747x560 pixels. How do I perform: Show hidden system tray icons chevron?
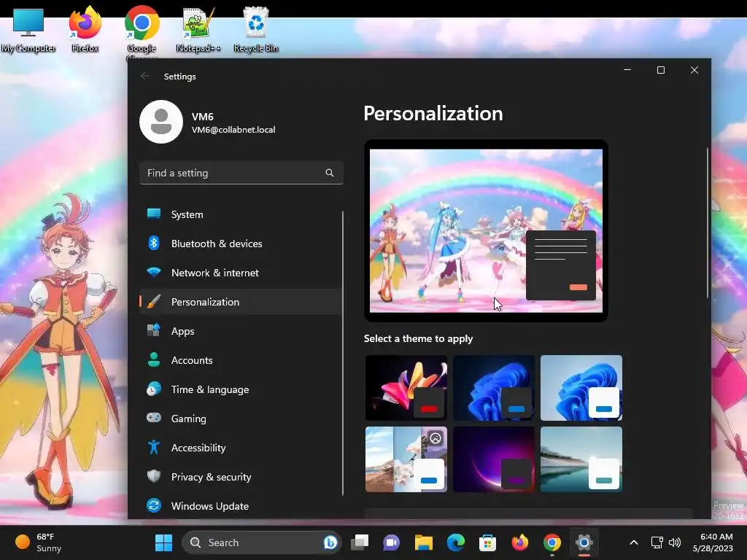coord(634,542)
